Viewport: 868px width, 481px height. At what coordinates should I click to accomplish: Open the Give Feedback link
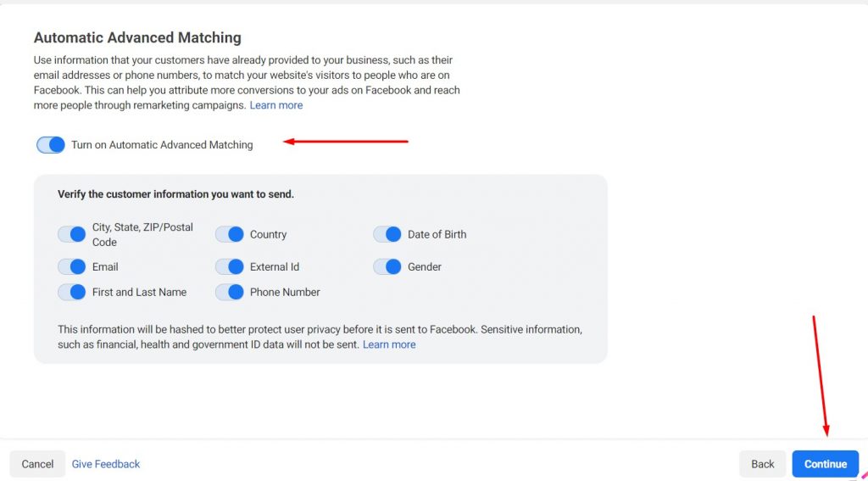(106, 464)
